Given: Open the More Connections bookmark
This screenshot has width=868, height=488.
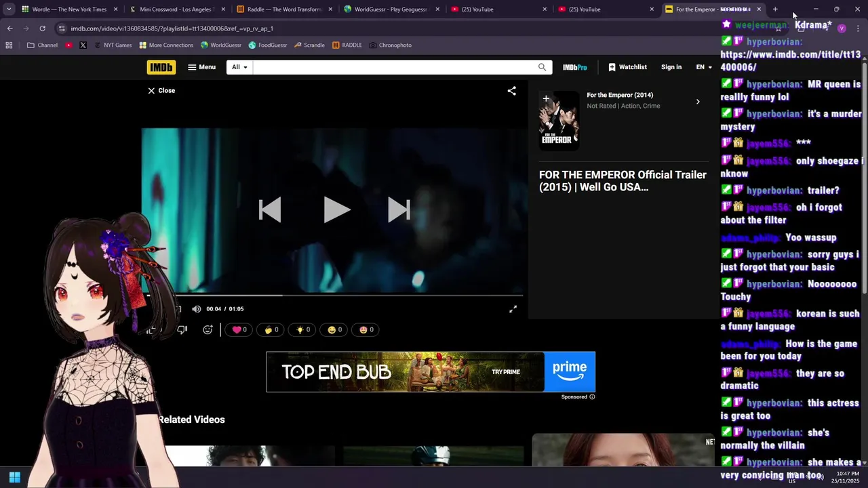Looking at the screenshot, I should (166, 45).
